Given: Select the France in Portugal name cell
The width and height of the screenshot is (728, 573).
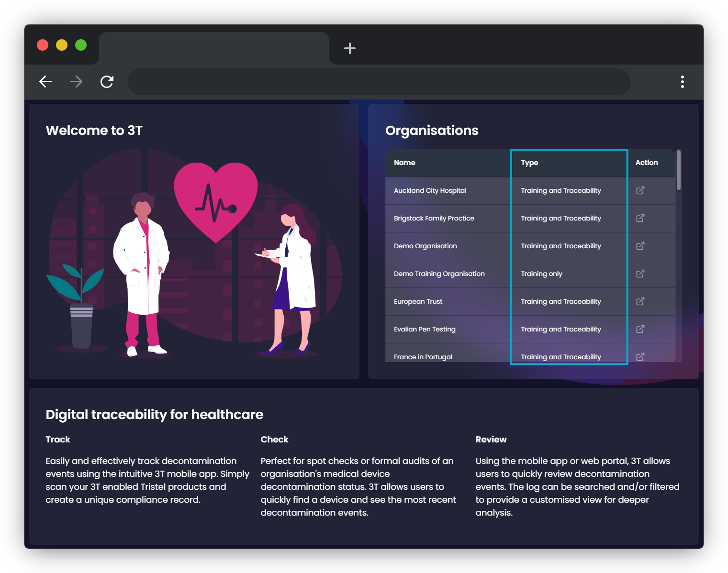Looking at the screenshot, I should click(x=448, y=353).
